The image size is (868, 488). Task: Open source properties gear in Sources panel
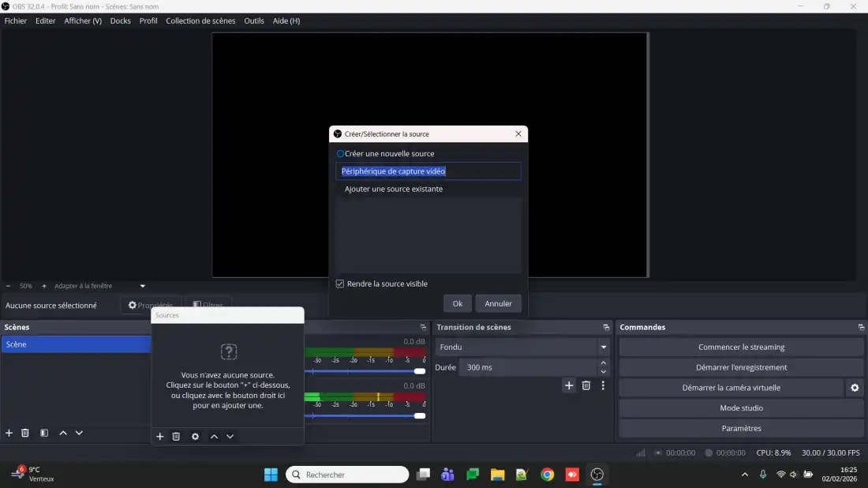(x=196, y=437)
